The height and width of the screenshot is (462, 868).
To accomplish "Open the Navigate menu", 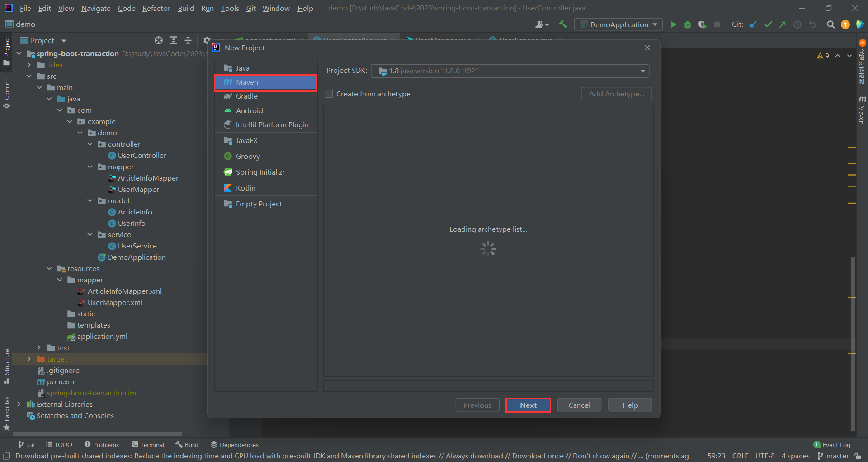I will [x=96, y=8].
